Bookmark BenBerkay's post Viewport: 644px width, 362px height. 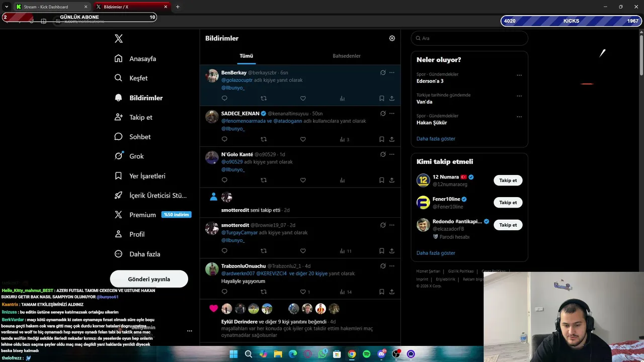point(382,99)
